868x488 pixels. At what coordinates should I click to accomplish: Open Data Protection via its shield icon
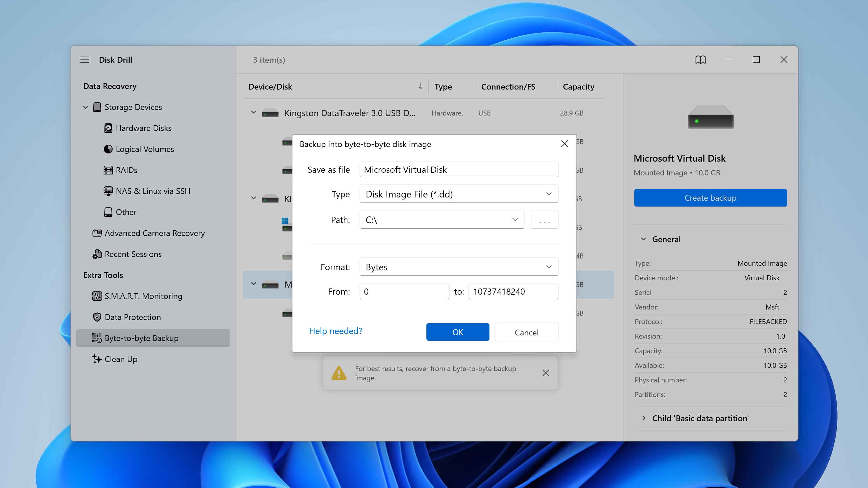point(97,317)
